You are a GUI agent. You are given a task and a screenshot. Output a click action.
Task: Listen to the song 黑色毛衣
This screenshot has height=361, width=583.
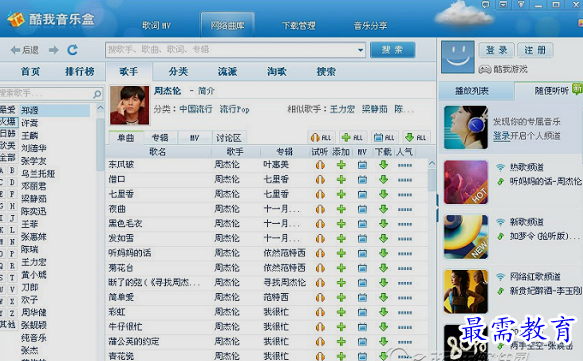coord(320,224)
